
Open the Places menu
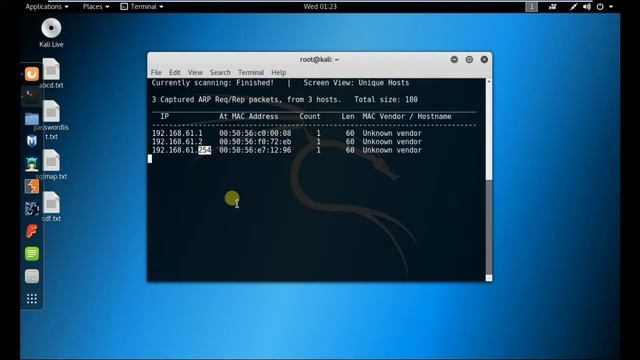(96, 7)
